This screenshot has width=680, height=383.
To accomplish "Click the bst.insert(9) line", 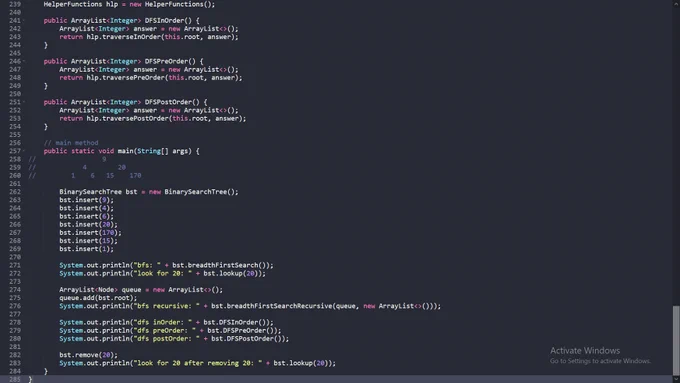I will coord(86,200).
